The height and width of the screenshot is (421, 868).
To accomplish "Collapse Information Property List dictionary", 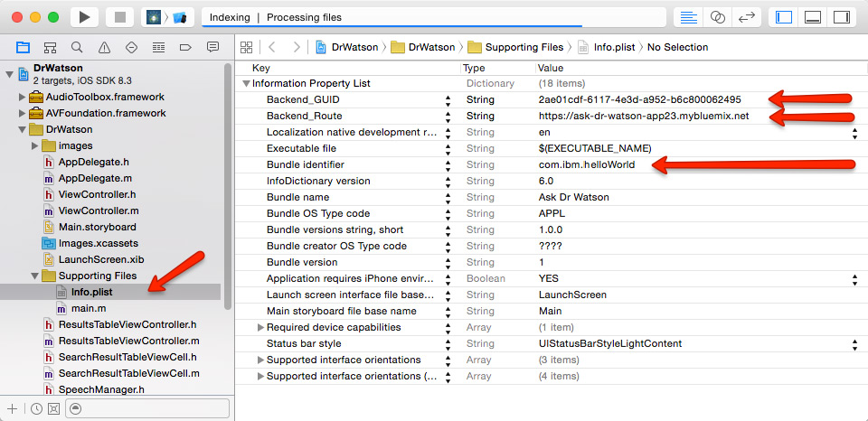I will [x=246, y=83].
